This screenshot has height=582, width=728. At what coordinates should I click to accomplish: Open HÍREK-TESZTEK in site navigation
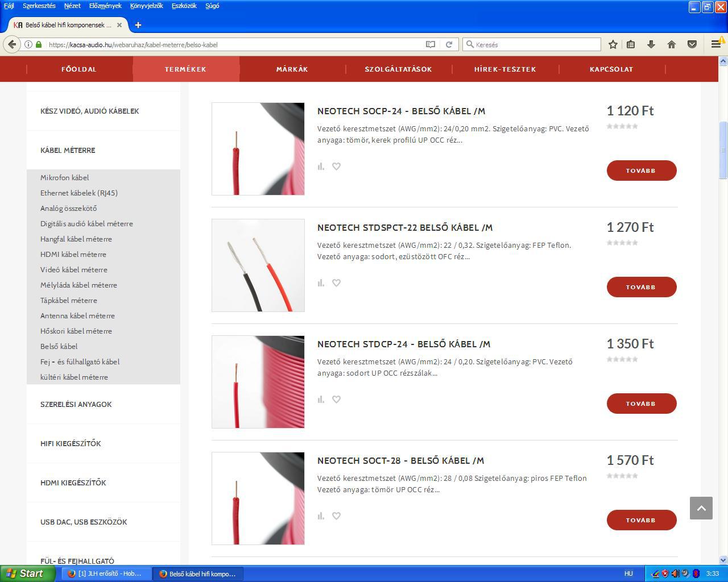pyautogui.click(x=505, y=69)
